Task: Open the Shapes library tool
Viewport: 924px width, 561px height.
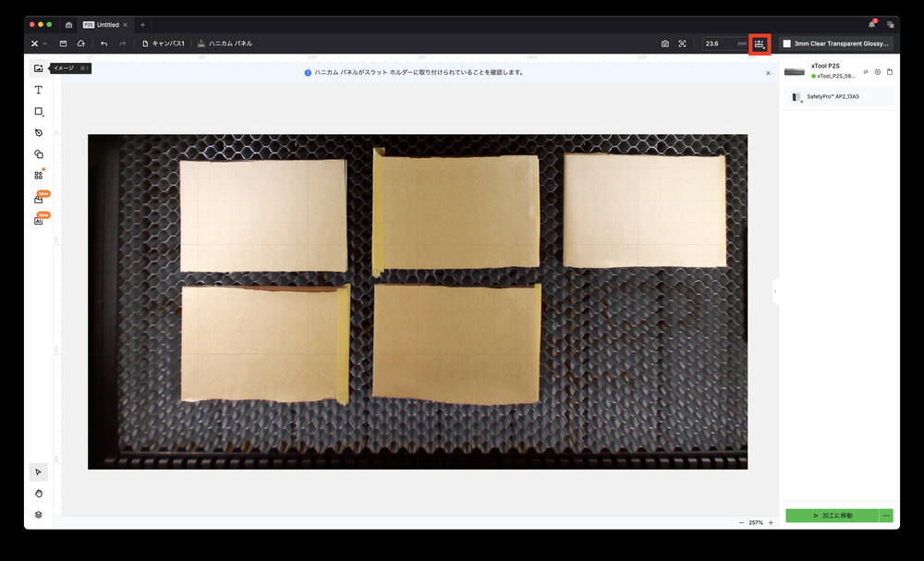Action: click(x=38, y=153)
